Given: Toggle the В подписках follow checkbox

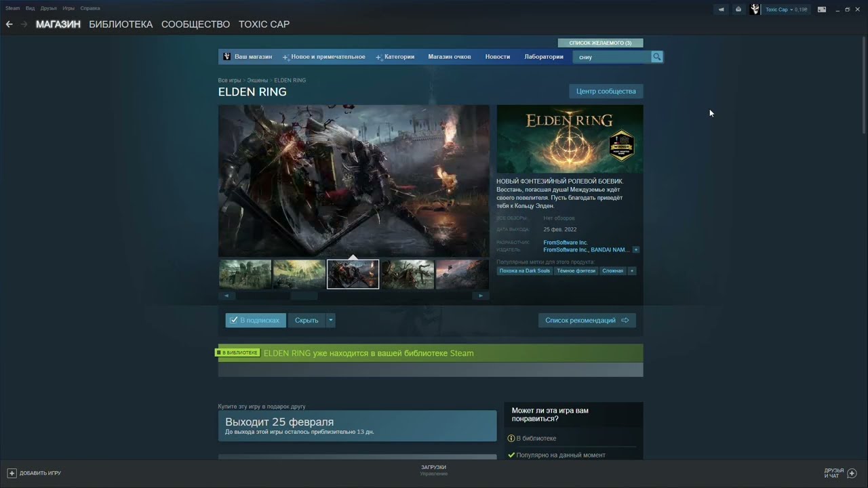Looking at the screenshot, I should (x=256, y=320).
